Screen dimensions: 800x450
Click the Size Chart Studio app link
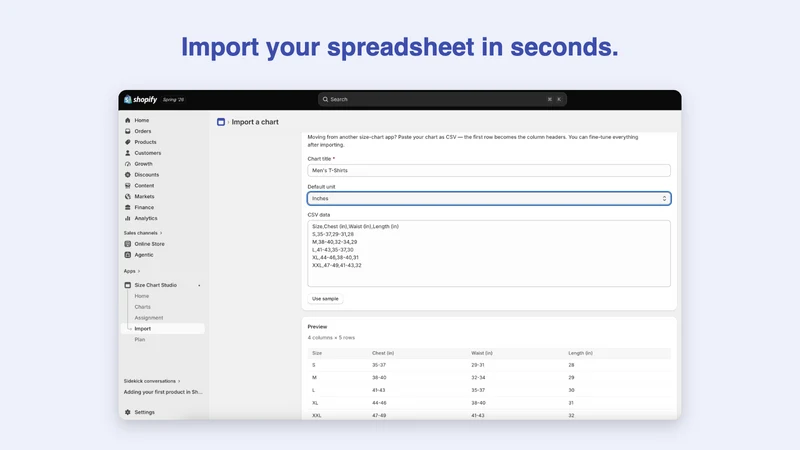pos(156,285)
